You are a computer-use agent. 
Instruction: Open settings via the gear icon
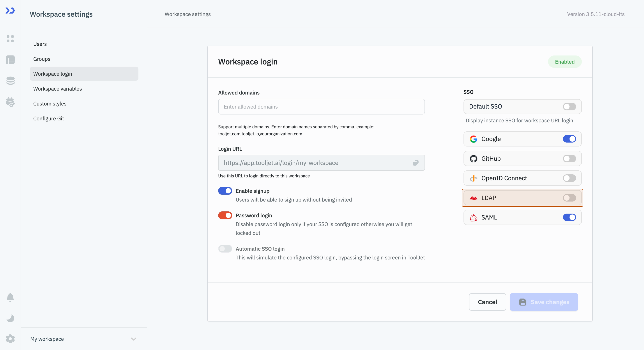(x=10, y=339)
